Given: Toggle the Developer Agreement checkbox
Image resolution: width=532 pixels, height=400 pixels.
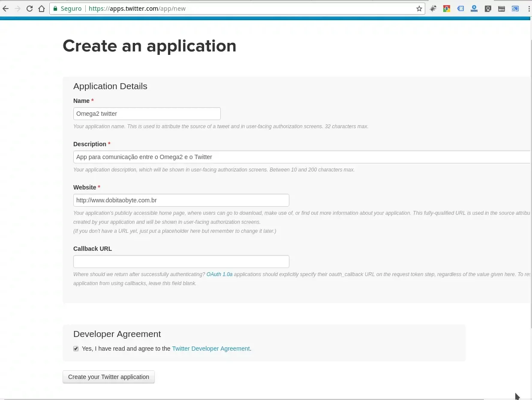Looking at the screenshot, I should pos(76,349).
